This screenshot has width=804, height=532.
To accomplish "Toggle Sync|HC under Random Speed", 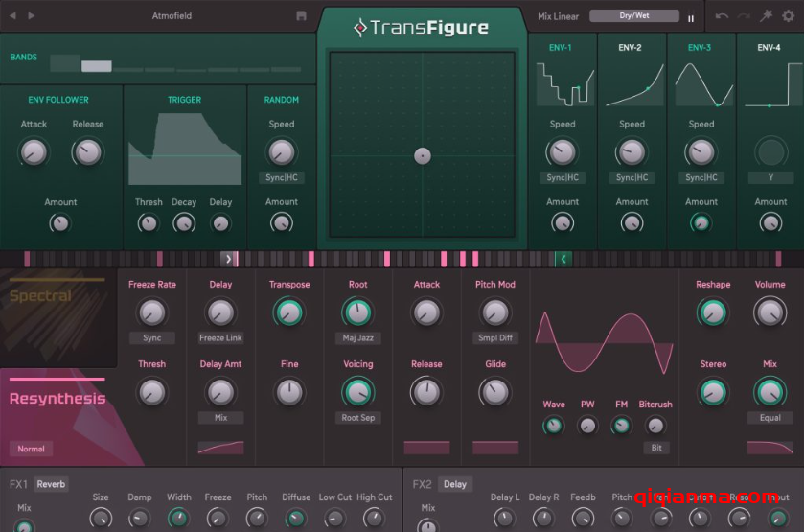I will pyautogui.click(x=282, y=177).
